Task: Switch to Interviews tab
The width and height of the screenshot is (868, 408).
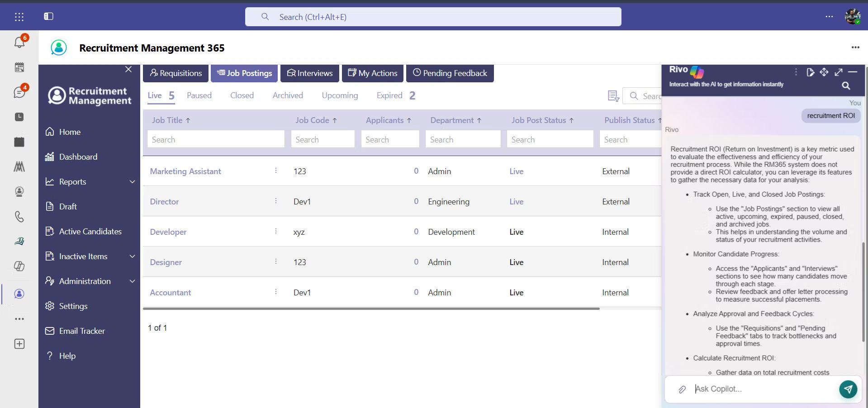Action: [310, 73]
